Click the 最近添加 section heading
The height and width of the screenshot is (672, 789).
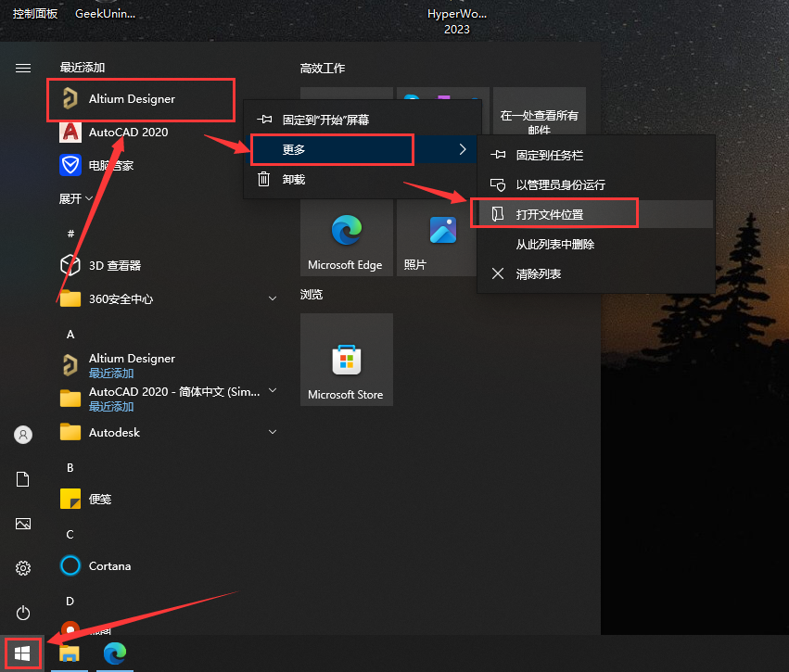[83, 67]
